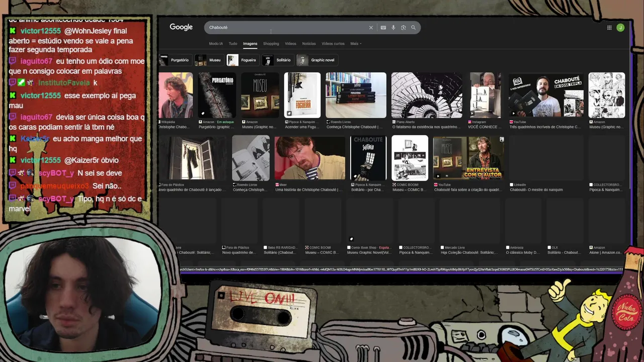
Task: Click the @Kaizer5r óbvio chat message
Action: (92, 160)
